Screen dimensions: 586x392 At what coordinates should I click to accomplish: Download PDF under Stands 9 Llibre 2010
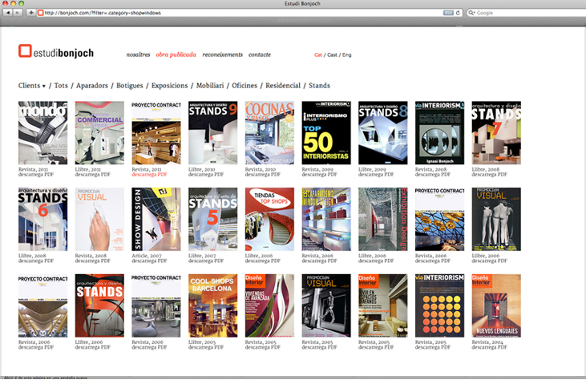click(206, 175)
